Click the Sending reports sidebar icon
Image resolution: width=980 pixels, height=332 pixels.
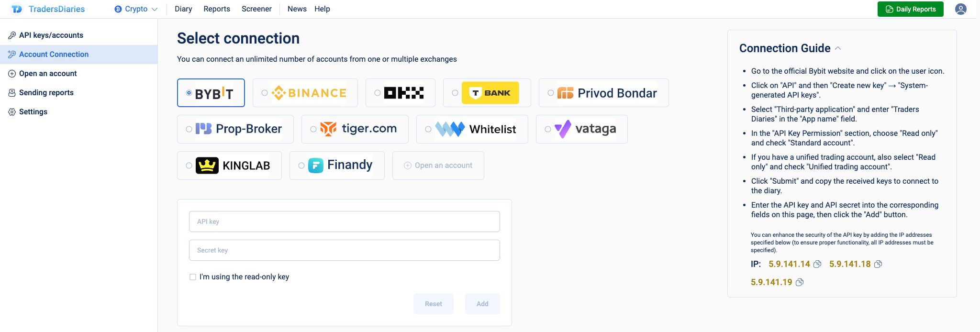[x=11, y=92]
